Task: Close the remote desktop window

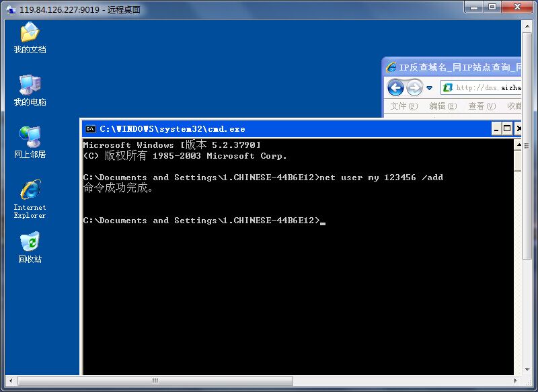Action: 518,7
